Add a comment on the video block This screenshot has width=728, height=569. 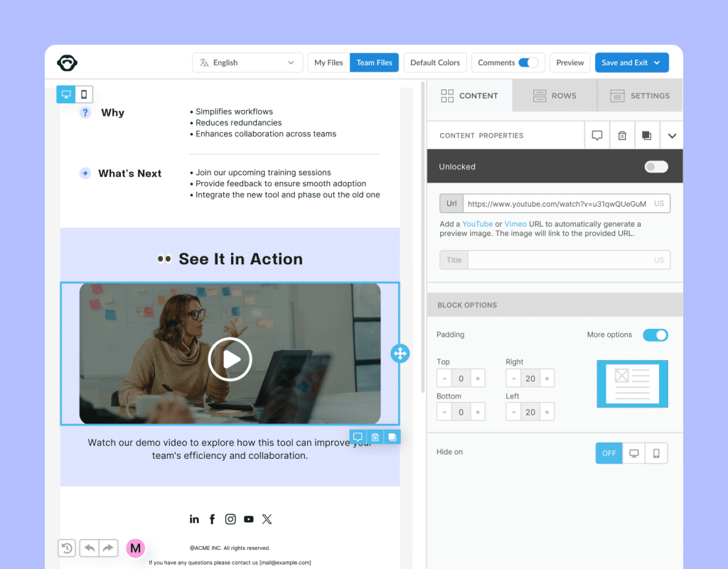(x=358, y=437)
